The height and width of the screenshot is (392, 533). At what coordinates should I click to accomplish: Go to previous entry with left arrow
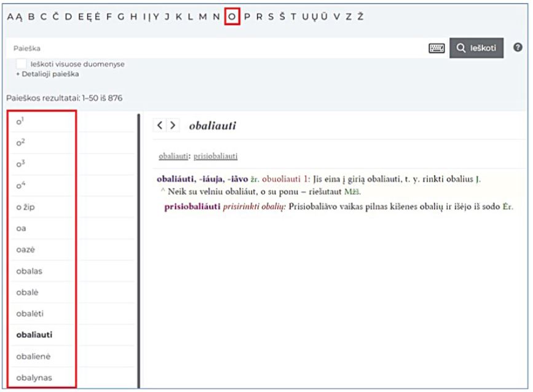pyautogui.click(x=160, y=125)
